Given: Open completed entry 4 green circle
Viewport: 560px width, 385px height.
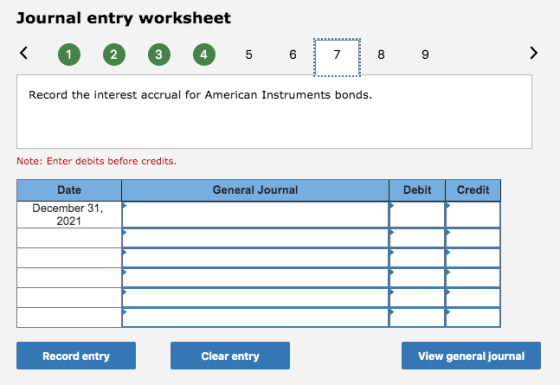Looking at the screenshot, I should (x=204, y=55).
